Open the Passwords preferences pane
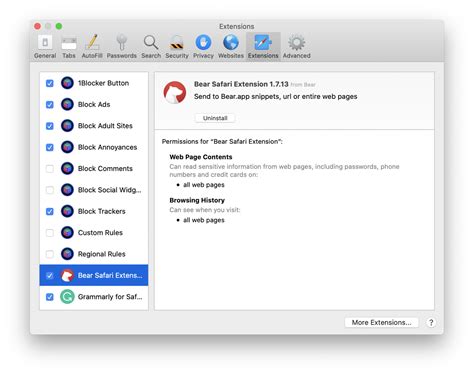Image resolution: width=474 pixels, height=374 pixels. point(122,47)
